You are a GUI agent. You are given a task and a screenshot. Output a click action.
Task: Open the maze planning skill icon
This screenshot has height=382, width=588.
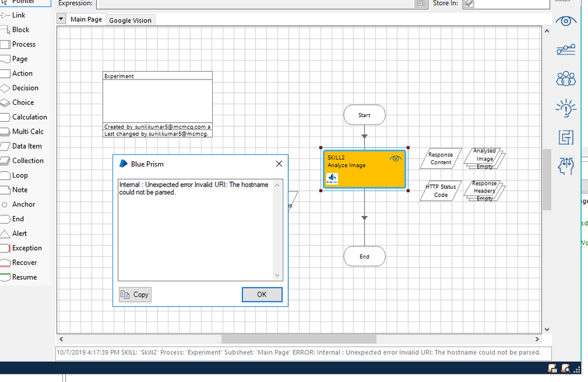click(x=566, y=137)
